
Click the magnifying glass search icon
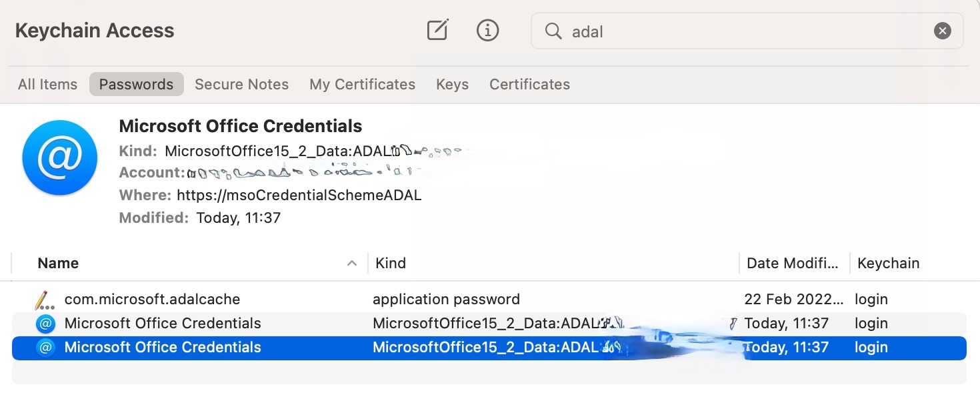553,31
